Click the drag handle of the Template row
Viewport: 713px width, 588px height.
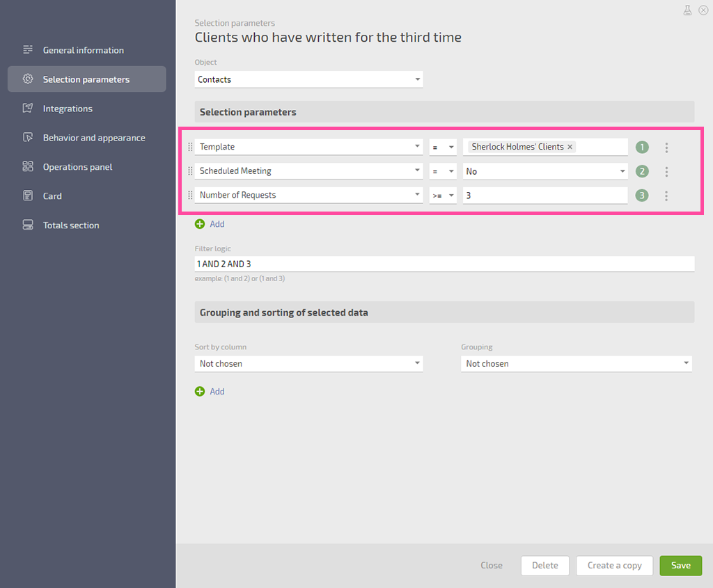pos(190,147)
